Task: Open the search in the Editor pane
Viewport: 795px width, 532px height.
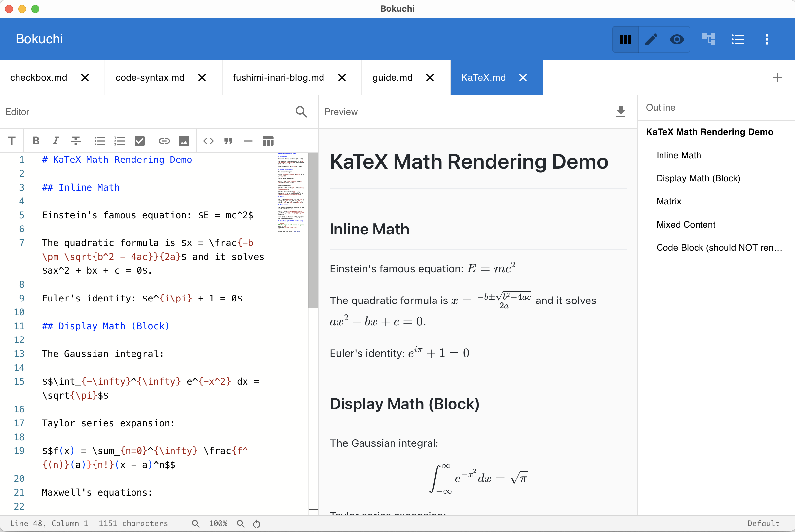Action: [301, 112]
